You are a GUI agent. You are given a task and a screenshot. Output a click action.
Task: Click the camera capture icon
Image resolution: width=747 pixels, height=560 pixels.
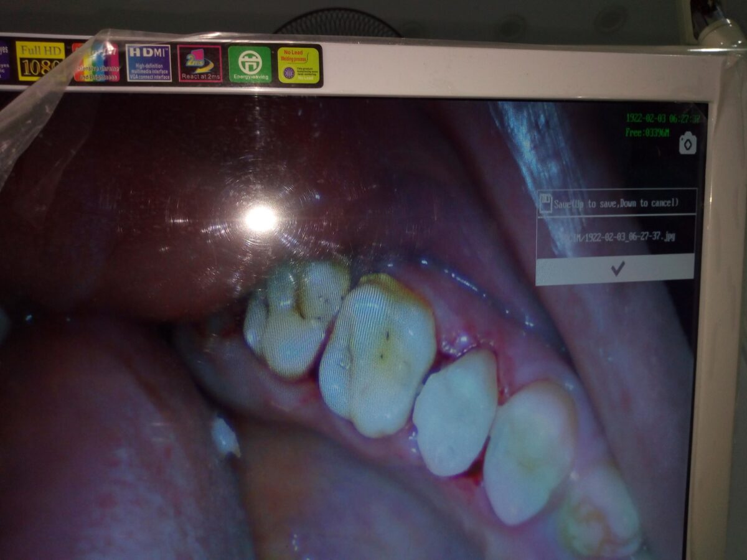687,143
